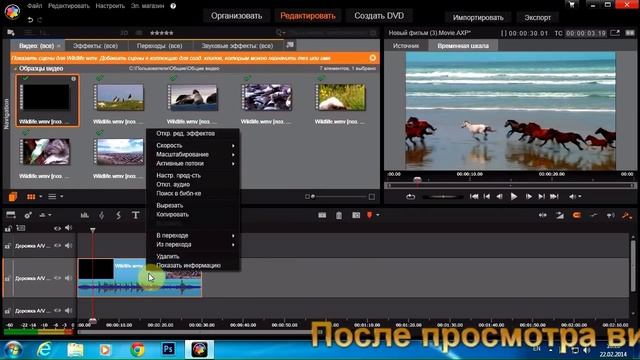
Task: Click the Импортировать button
Action: pos(478,18)
